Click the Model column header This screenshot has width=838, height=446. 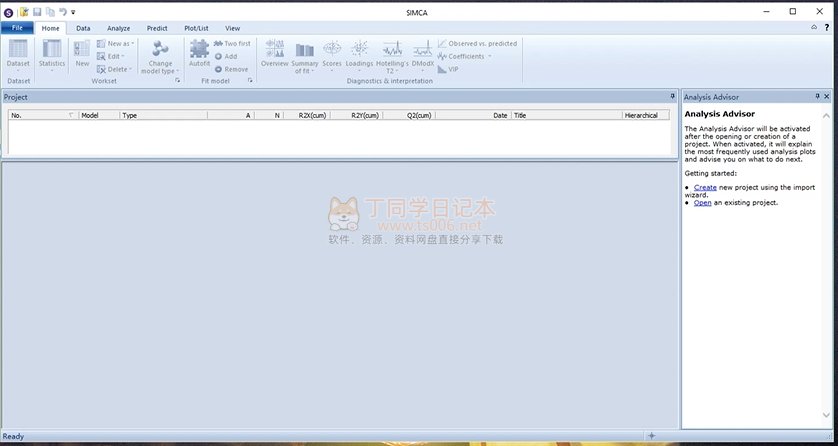99,115
